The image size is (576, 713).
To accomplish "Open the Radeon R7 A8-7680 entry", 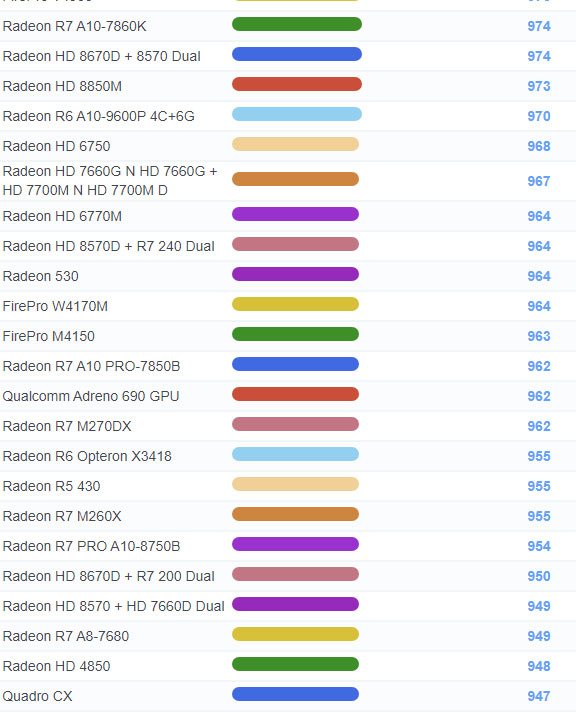I will pyautogui.click(x=66, y=637).
